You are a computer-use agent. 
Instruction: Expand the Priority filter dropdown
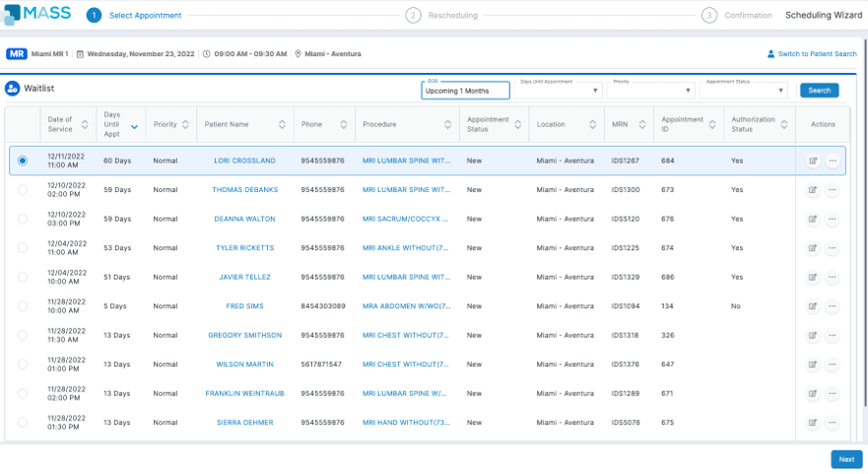[x=650, y=91]
